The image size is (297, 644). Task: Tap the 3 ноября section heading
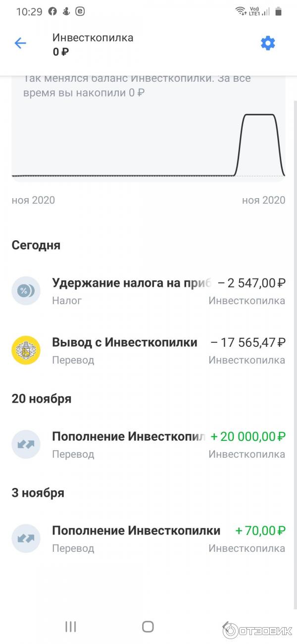[38, 493]
